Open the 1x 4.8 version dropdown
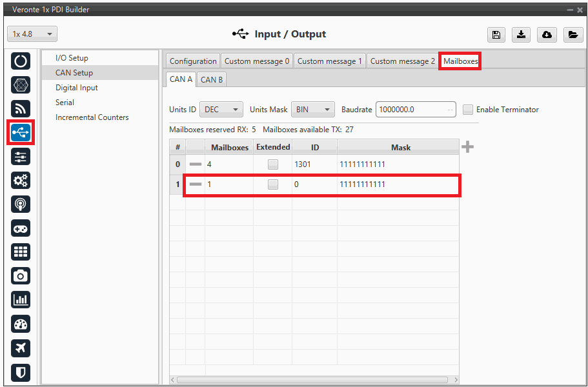The image size is (588, 387). click(x=32, y=34)
